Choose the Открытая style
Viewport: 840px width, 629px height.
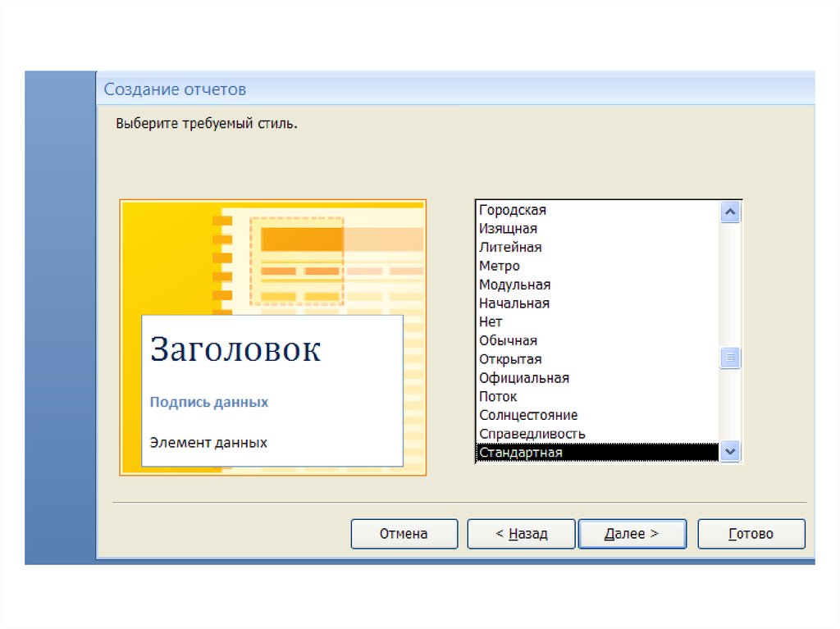pos(510,359)
